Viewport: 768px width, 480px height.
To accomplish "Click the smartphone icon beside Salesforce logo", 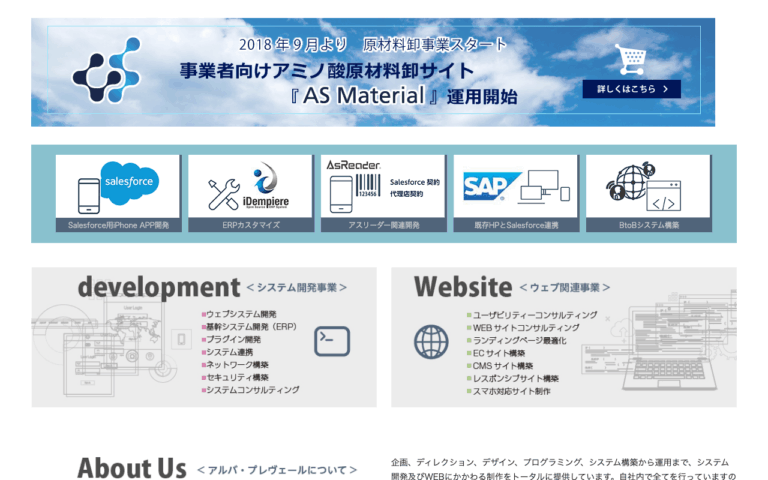I will tap(89, 196).
